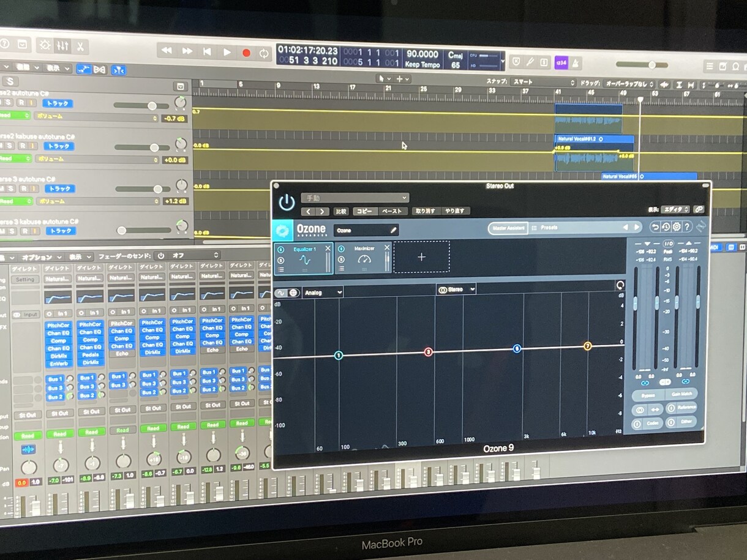
Task: Open the オーバーラップなし drag dropdown
Action: pyautogui.click(x=629, y=84)
